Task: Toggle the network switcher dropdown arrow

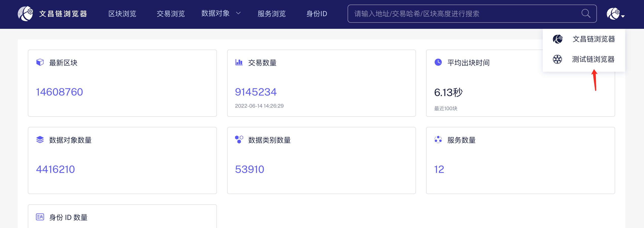Action: coord(623,16)
